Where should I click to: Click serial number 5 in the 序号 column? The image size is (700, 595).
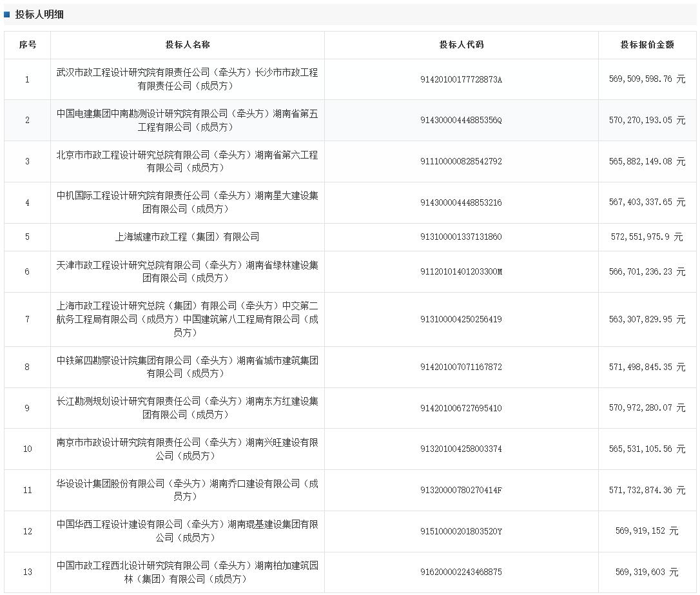pyautogui.click(x=27, y=237)
